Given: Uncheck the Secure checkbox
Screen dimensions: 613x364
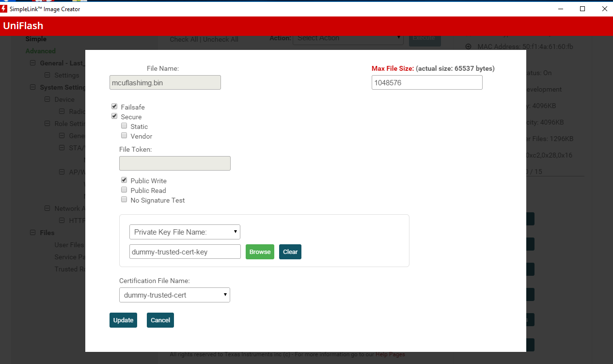Looking at the screenshot, I should (x=114, y=116).
